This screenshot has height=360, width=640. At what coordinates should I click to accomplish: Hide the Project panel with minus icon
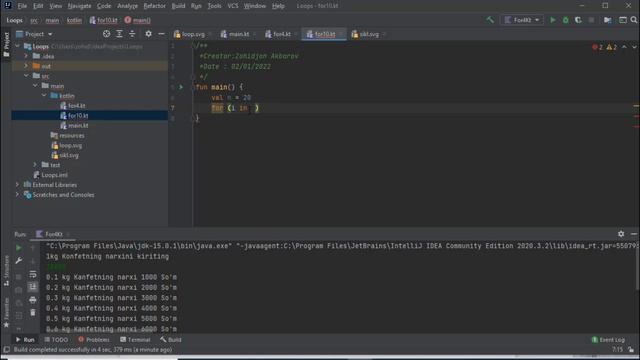click(x=161, y=34)
